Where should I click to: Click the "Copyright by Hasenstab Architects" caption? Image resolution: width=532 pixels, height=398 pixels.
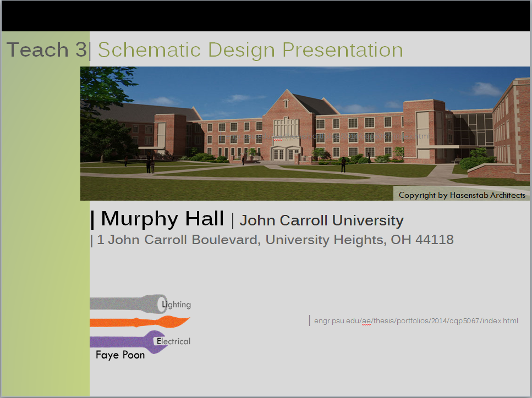(462, 195)
